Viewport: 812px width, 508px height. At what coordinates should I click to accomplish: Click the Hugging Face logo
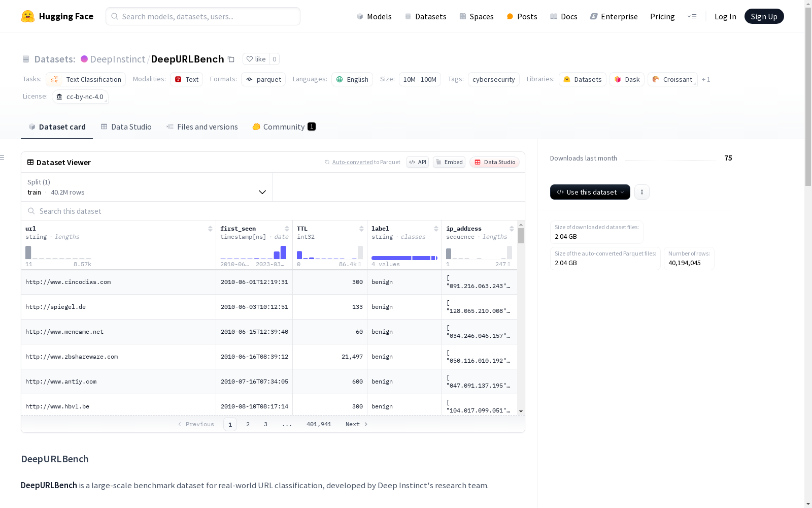[57, 16]
